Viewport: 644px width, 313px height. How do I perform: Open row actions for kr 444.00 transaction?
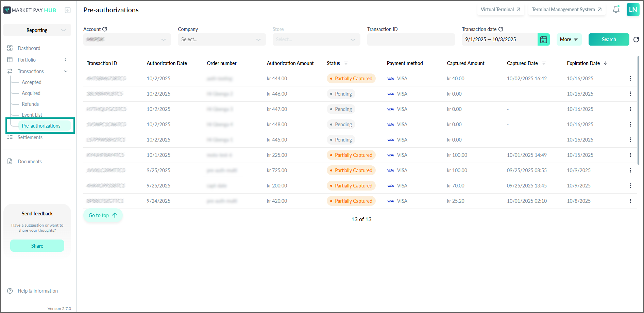click(x=630, y=79)
